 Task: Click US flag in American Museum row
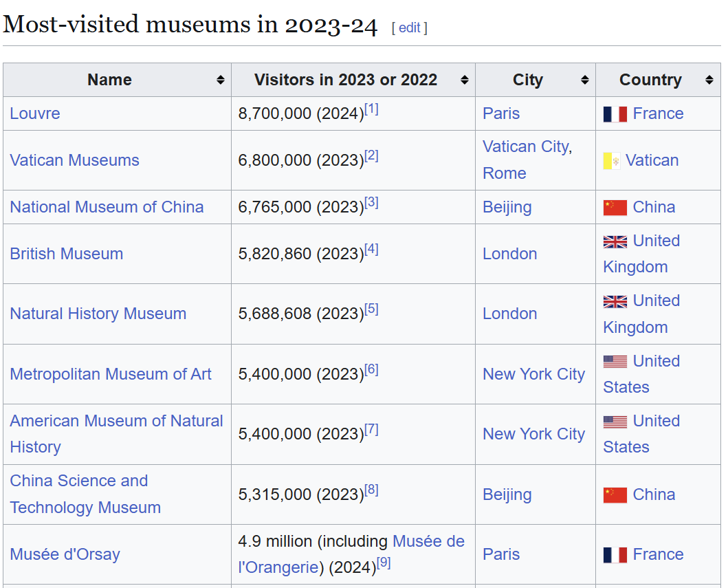[615, 422]
